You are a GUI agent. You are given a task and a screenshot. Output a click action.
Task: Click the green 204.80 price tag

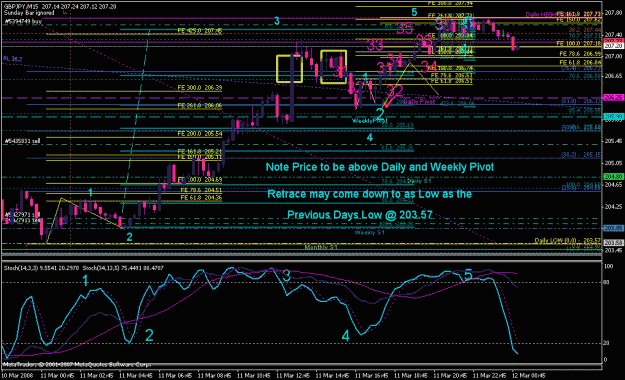click(x=613, y=177)
